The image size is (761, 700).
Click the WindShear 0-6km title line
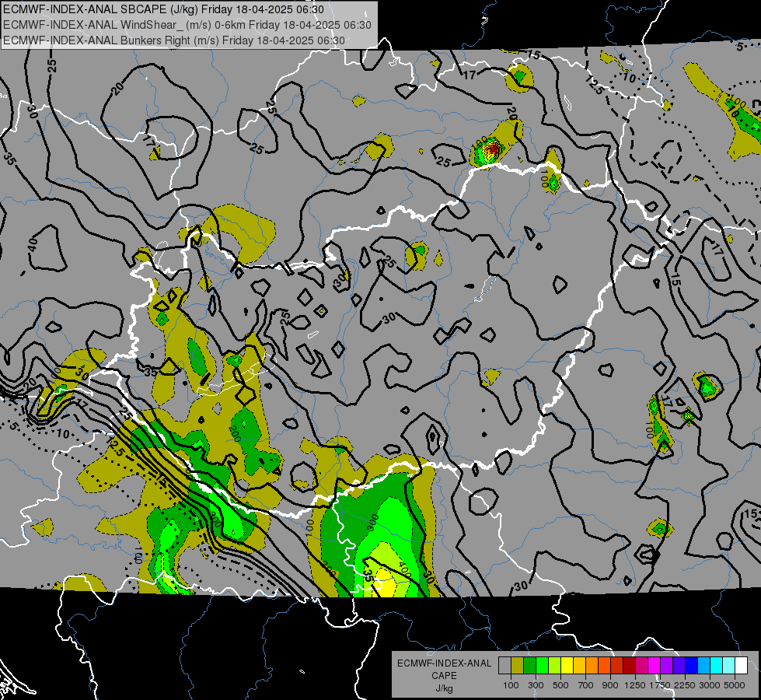(x=187, y=25)
